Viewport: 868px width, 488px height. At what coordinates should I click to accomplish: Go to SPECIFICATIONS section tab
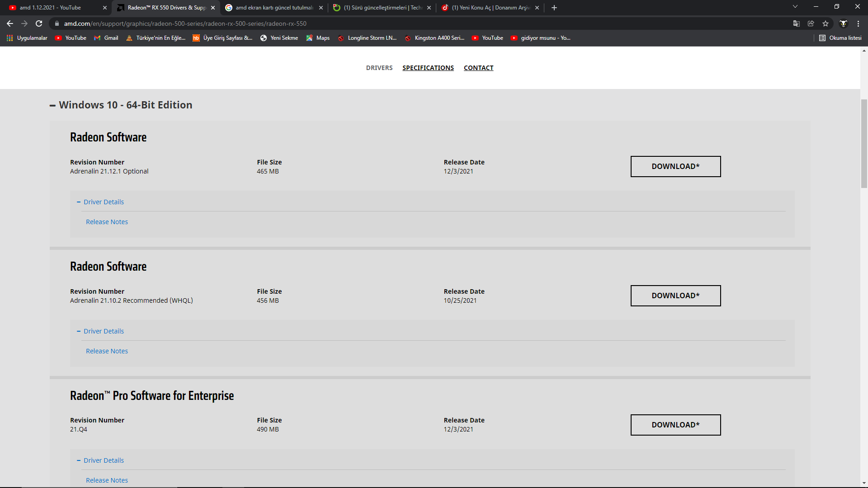(428, 68)
